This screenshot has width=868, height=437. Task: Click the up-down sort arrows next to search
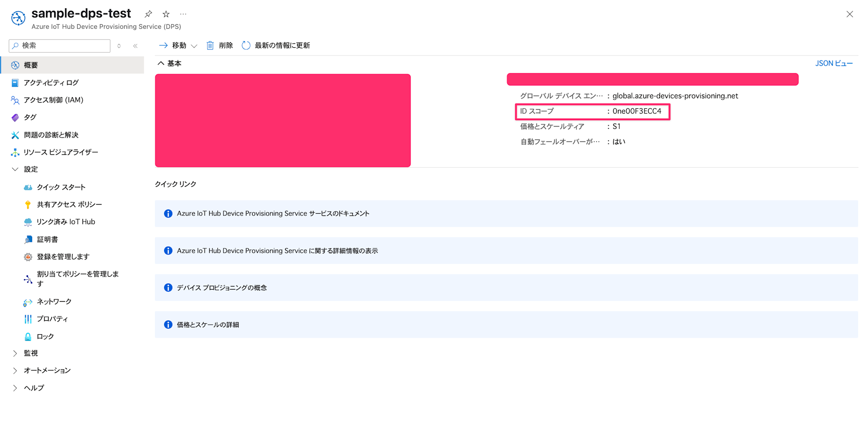[119, 46]
